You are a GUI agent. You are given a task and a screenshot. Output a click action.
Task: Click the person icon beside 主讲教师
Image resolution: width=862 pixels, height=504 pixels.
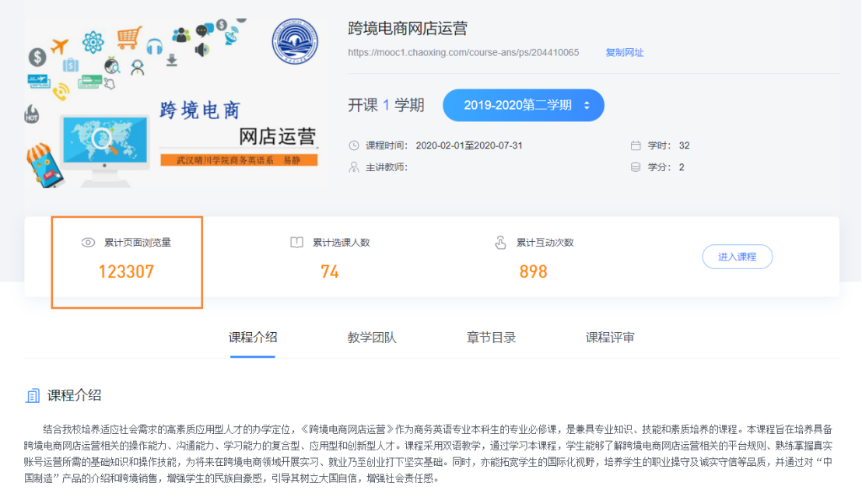pyautogui.click(x=354, y=167)
